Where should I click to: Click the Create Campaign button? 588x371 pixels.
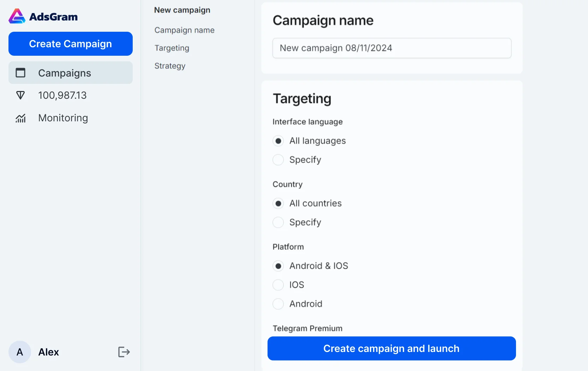(71, 44)
